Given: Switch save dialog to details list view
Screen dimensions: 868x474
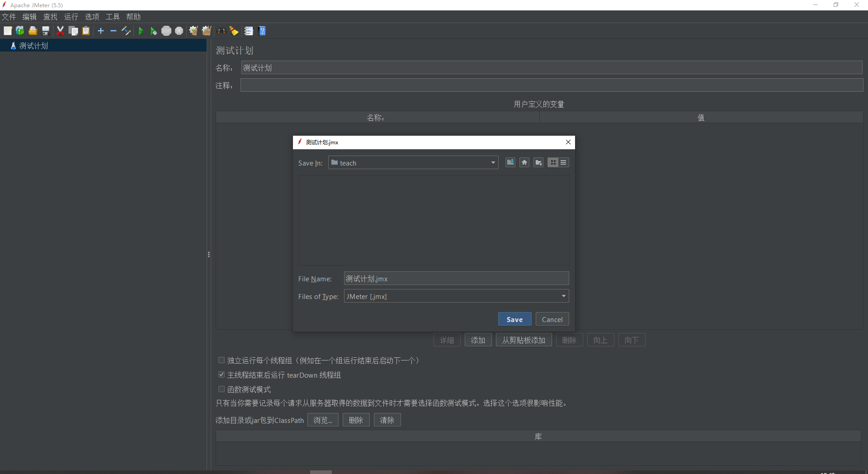Looking at the screenshot, I should pos(563,162).
